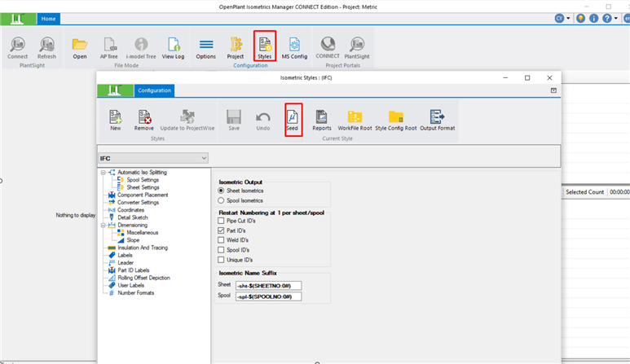The width and height of the screenshot is (630, 364).
Task: Collapse the Automatic Iso Splitting node
Action: [x=104, y=173]
